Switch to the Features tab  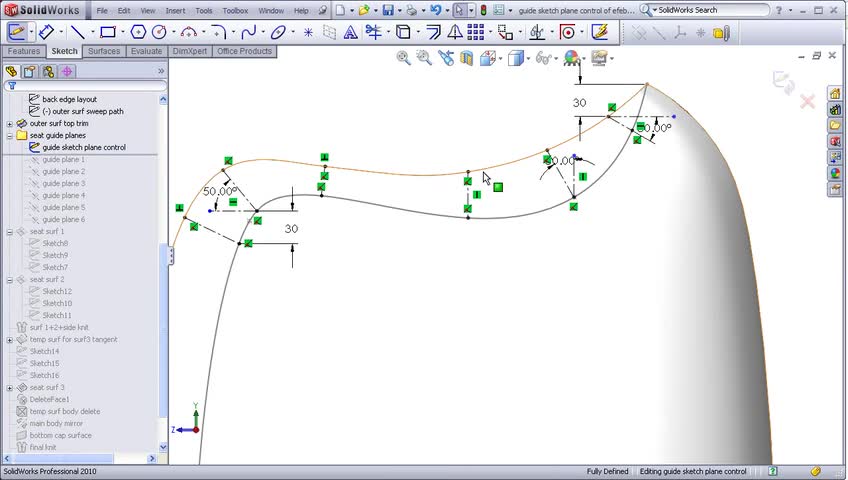tap(24, 51)
